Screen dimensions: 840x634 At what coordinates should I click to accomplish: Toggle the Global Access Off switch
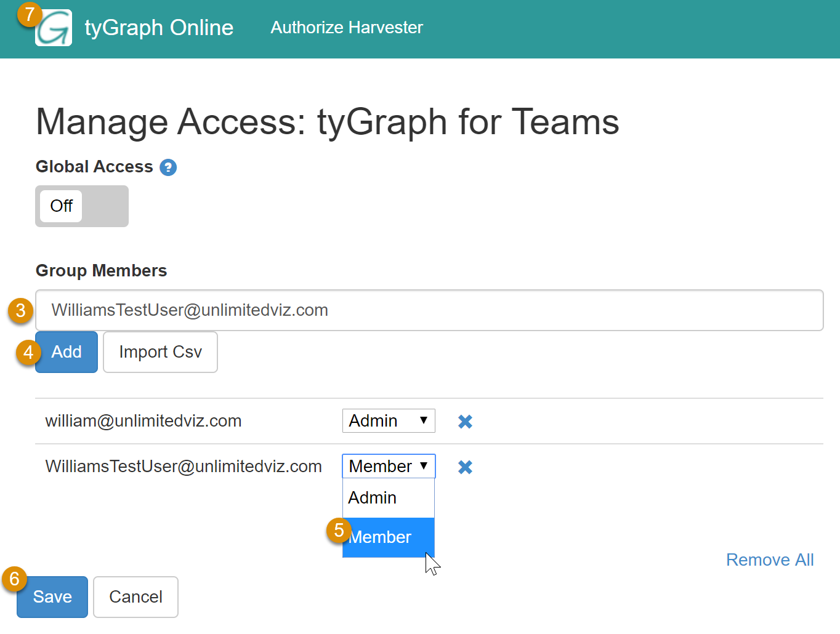click(82, 206)
